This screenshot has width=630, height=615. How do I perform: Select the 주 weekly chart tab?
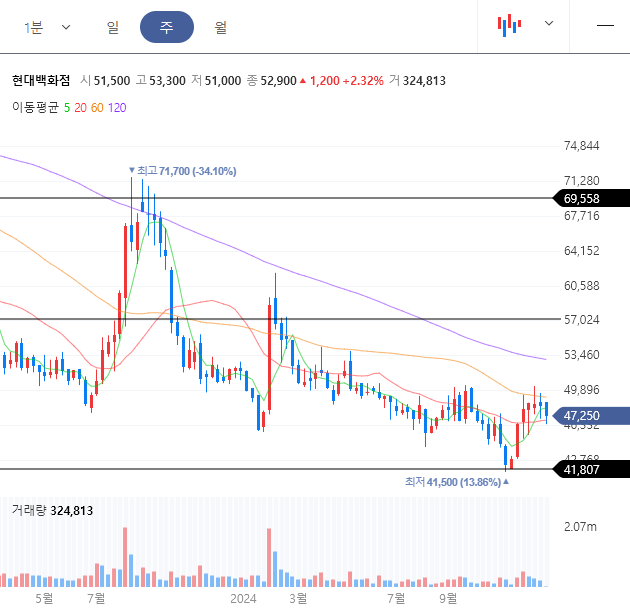coord(167,27)
